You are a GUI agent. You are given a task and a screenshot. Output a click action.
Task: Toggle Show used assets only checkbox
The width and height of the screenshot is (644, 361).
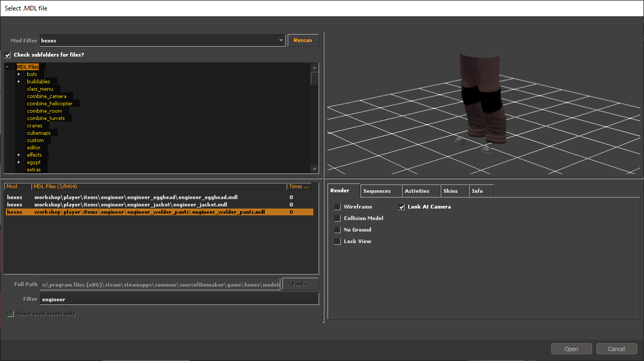[10, 314]
